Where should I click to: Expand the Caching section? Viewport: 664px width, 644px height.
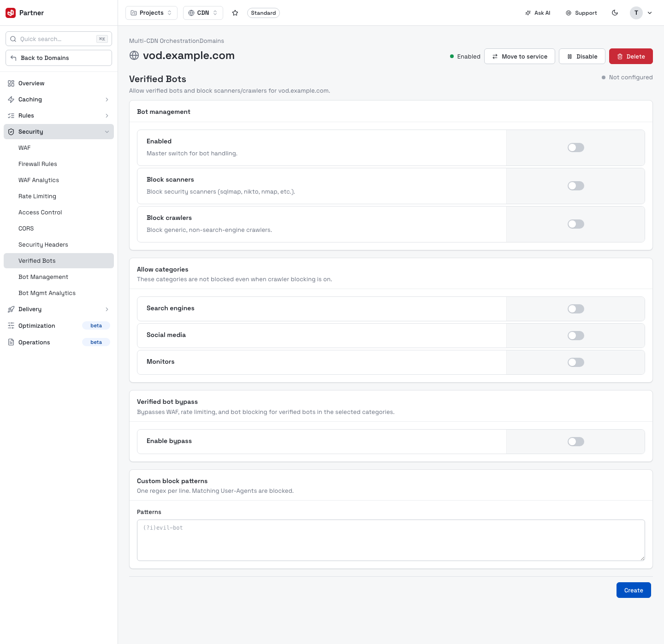tap(59, 100)
